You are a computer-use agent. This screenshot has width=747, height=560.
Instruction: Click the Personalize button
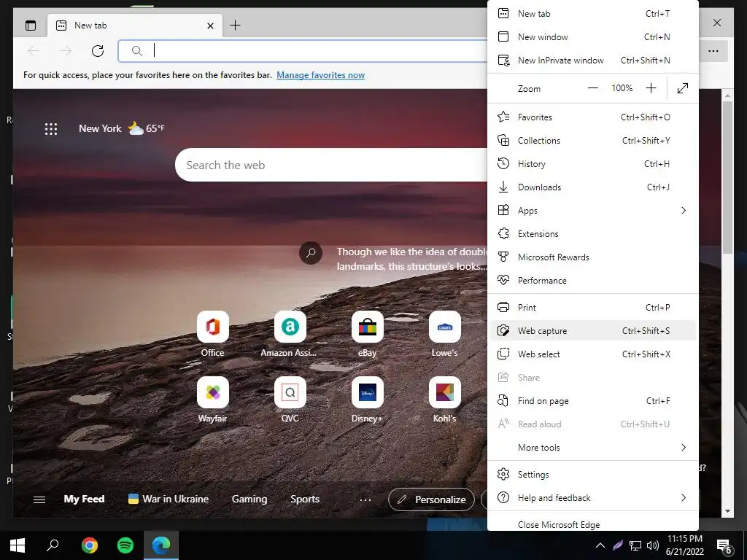click(x=431, y=499)
